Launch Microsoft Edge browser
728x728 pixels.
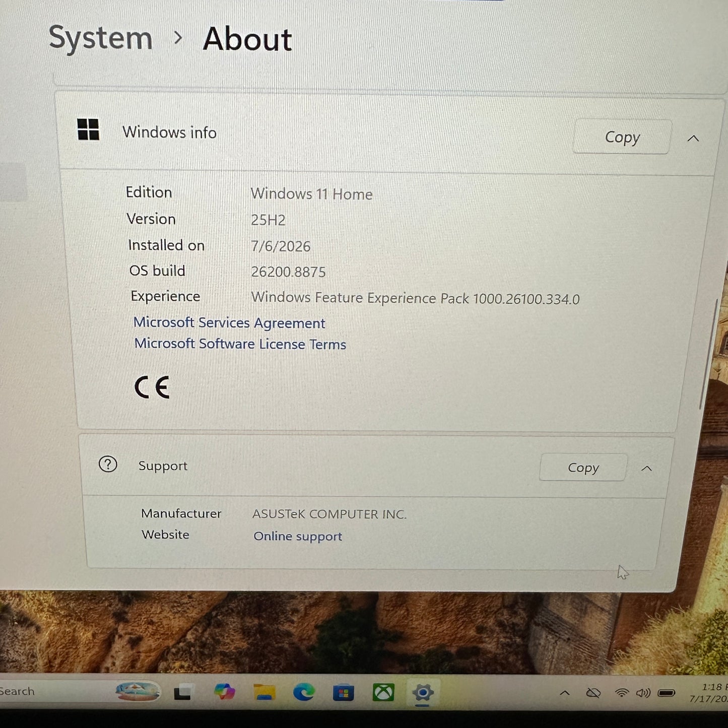[304, 693]
